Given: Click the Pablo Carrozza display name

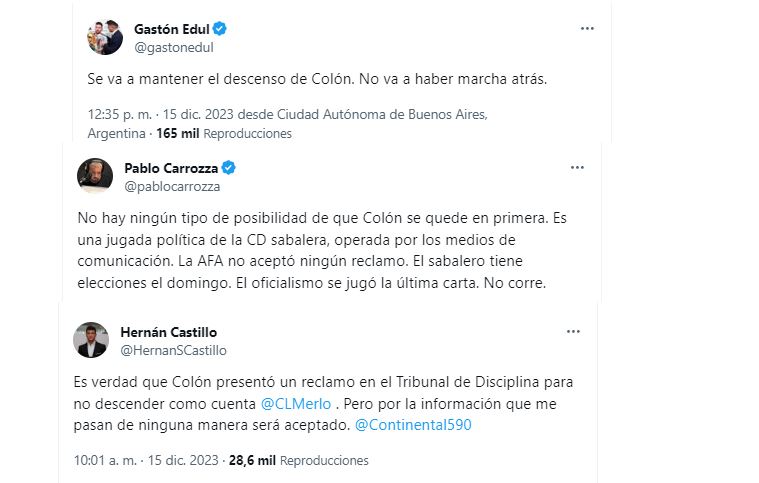Looking at the screenshot, I should pyautogui.click(x=171, y=168).
